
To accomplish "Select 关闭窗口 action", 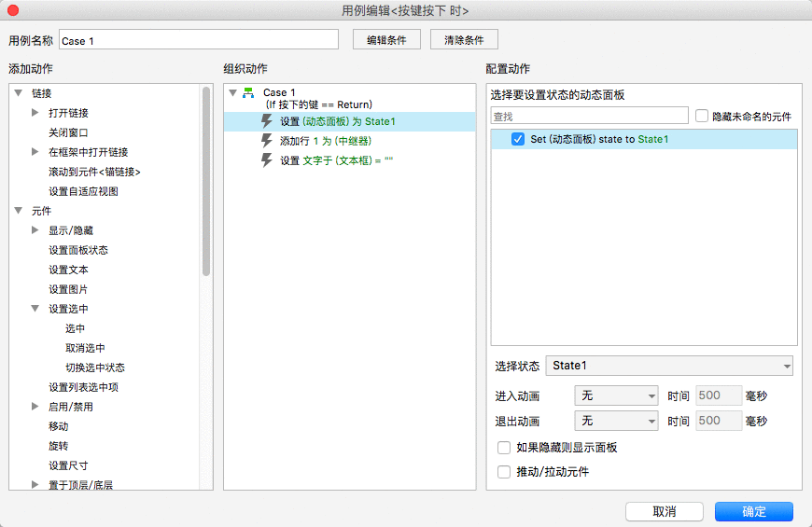I will (68, 132).
